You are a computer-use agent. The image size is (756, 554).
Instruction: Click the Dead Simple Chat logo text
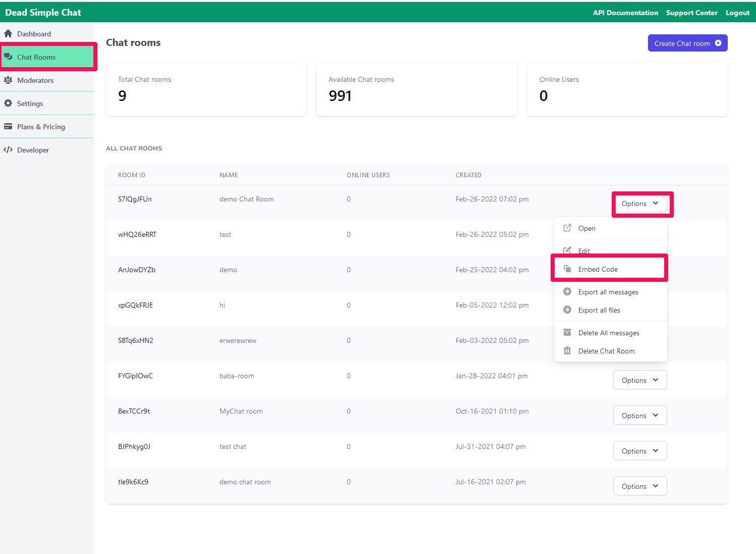pyautogui.click(x=43, y=13)
